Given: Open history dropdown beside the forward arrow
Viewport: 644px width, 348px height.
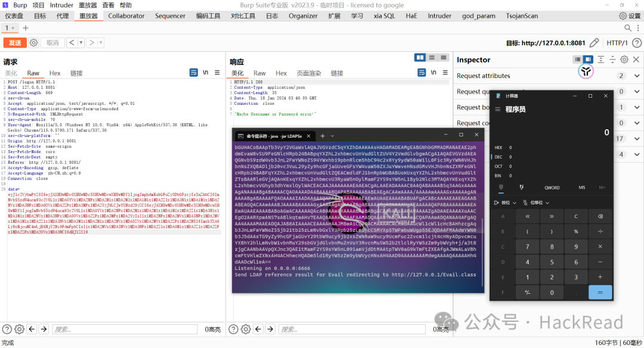Looking at the screenshot, I should tap(101, 42).
